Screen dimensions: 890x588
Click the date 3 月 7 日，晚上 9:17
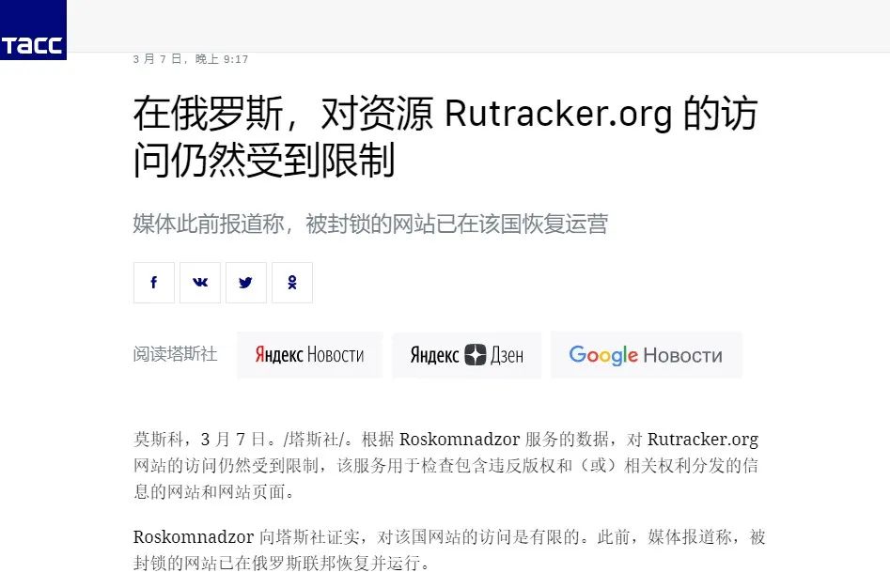(191, 59)
